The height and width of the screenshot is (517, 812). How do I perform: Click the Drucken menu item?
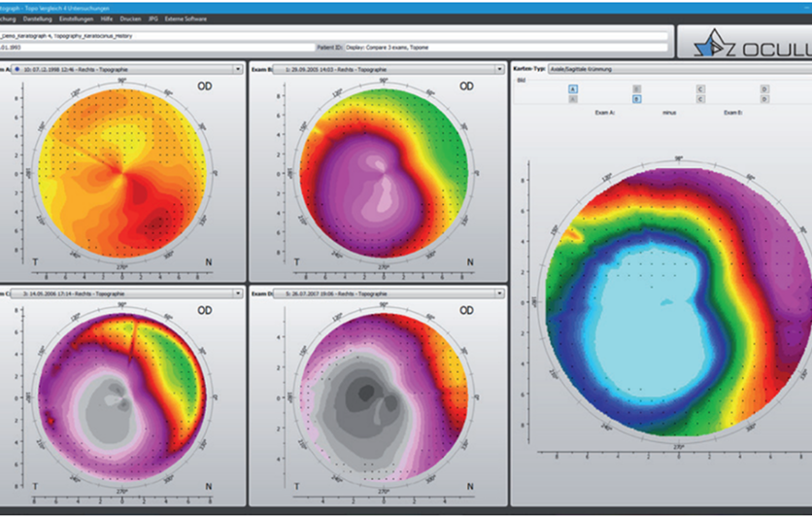click(x=130, y=18)
